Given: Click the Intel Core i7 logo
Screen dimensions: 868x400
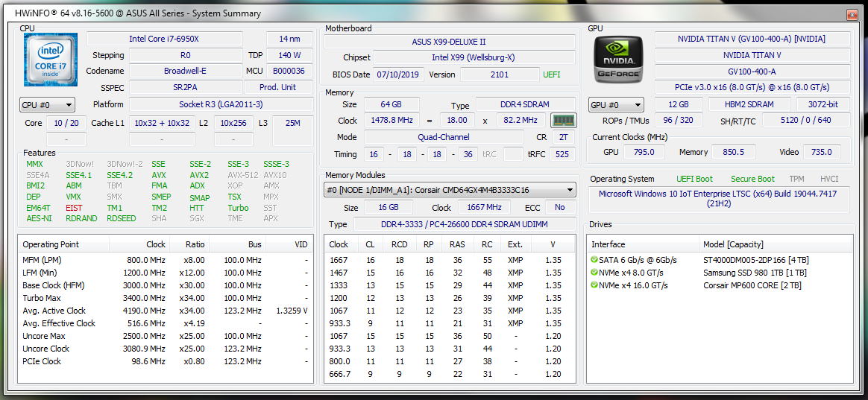Looking at the screenshot, I should [51, 60].
